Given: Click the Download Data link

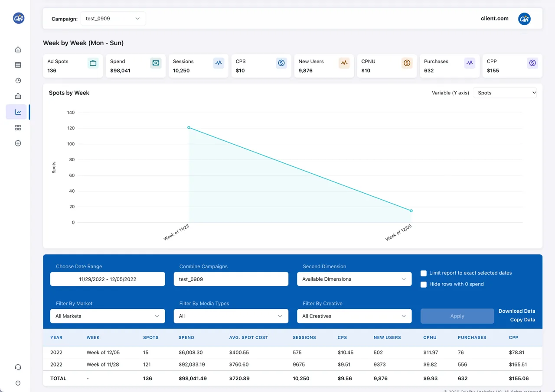Looking at the screenshot, I should coord(517,311).
